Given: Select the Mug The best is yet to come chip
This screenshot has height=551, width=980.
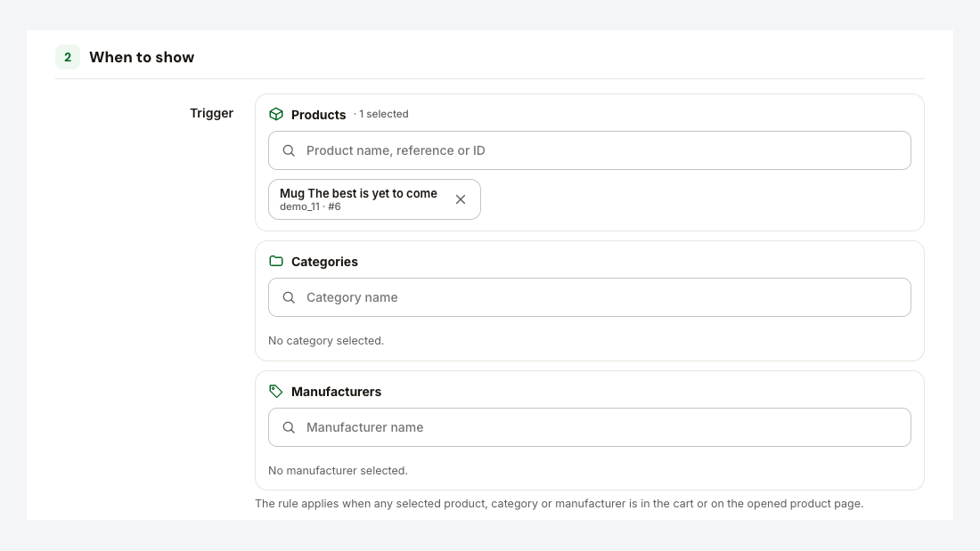Looking at the screenshot, I should 374,199.
